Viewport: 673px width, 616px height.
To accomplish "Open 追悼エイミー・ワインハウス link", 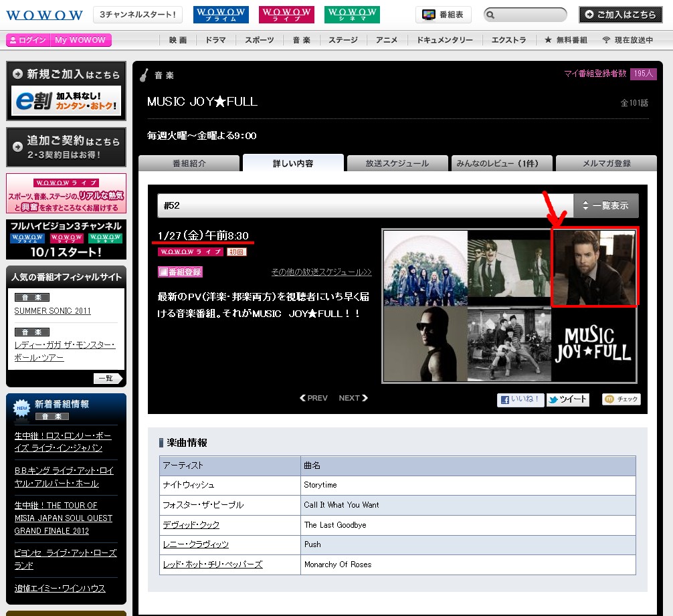I will (x=60, y=588).
